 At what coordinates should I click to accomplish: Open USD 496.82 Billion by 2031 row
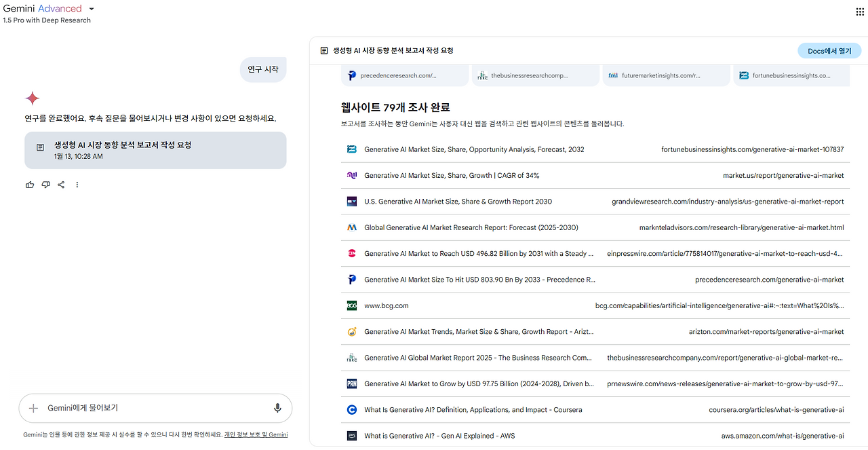click(595, 253)
